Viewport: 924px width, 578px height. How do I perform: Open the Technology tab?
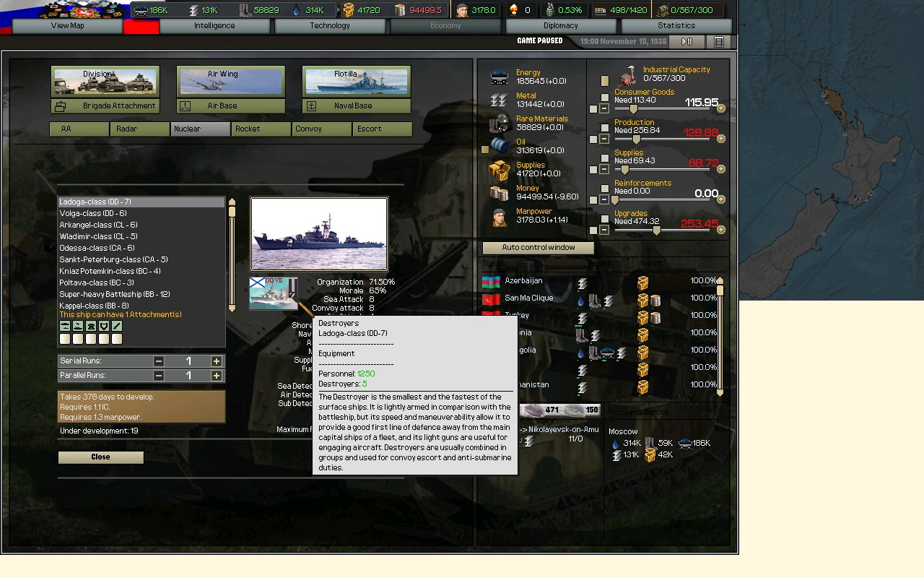point(330,26)
